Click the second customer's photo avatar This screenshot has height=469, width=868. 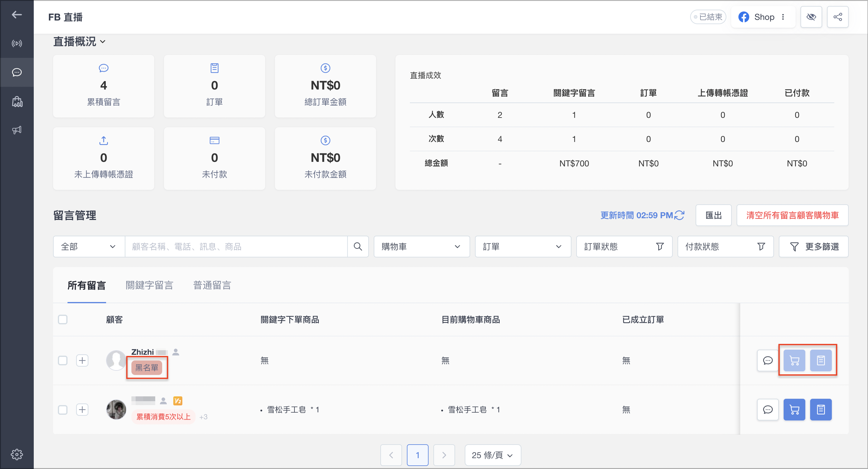pos(116,410)
